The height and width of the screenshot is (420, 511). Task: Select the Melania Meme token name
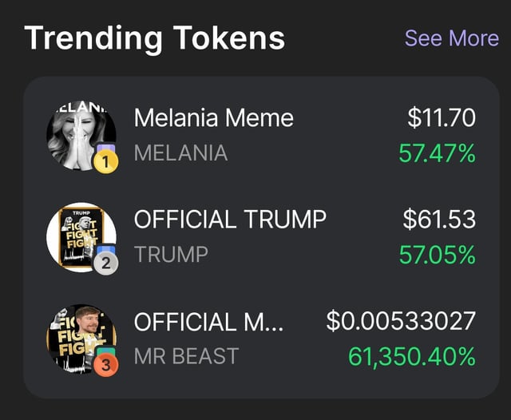point(213,118)
